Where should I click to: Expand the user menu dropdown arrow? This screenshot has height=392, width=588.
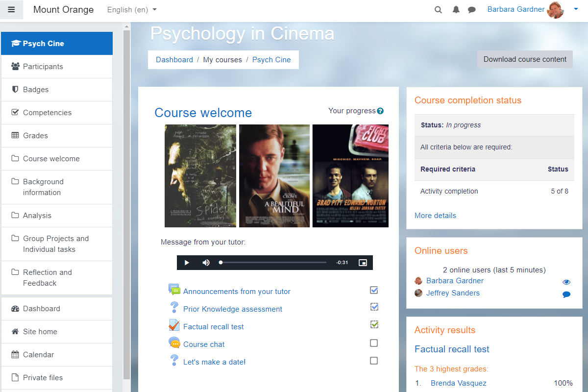[576, 9]
